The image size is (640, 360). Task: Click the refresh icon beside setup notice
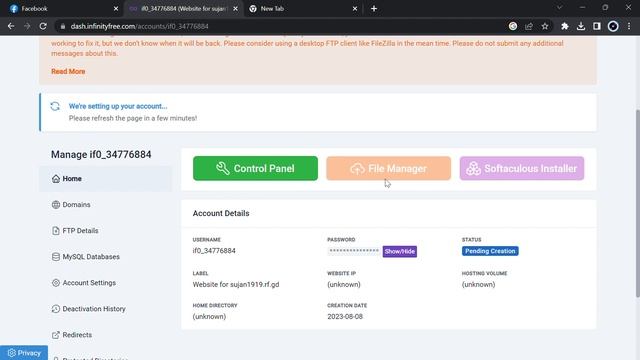[55, 107]
